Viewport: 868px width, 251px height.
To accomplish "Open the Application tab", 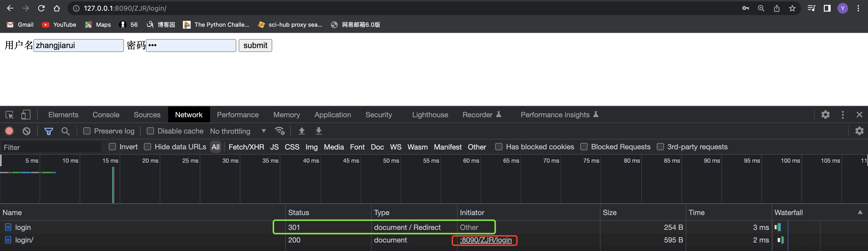I will click(x=333, y=115).
